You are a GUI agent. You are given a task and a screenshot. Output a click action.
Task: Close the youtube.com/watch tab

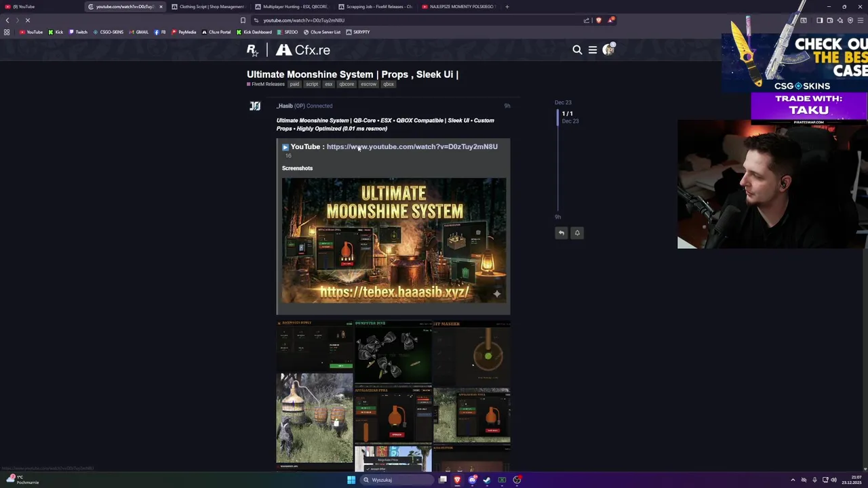[161, 7]
